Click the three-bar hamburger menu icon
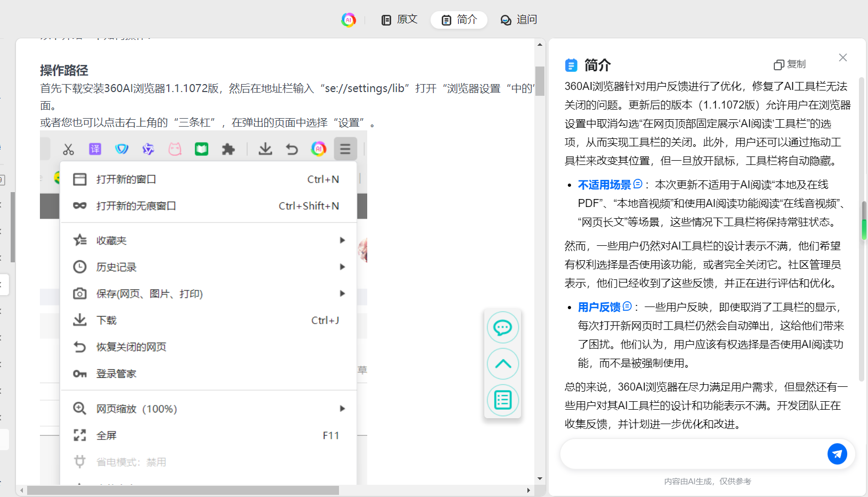868x497 pixels. coord(345,149)
